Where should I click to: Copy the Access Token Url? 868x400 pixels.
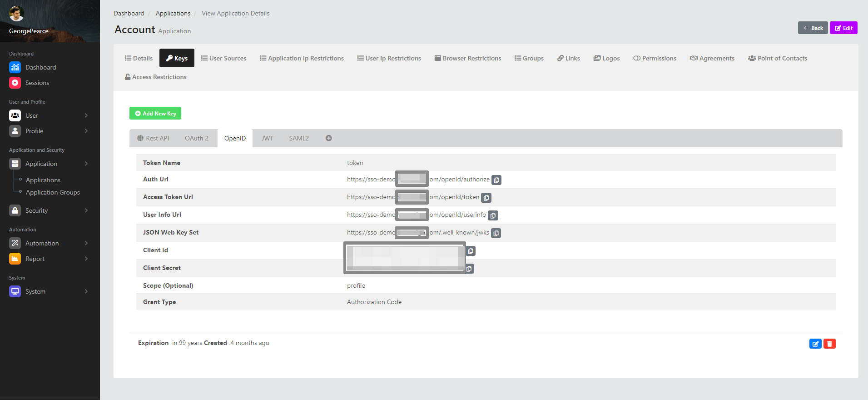pos(486,198)
